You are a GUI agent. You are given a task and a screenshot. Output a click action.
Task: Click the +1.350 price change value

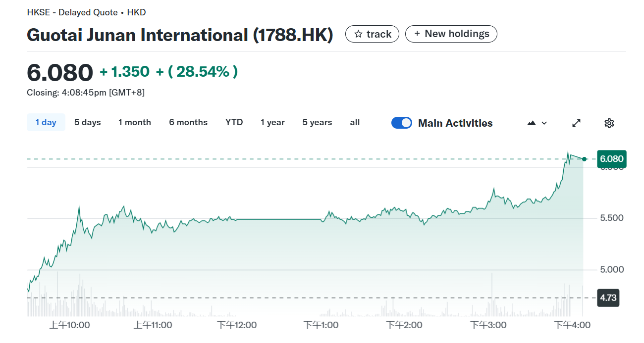click(124, 72)
